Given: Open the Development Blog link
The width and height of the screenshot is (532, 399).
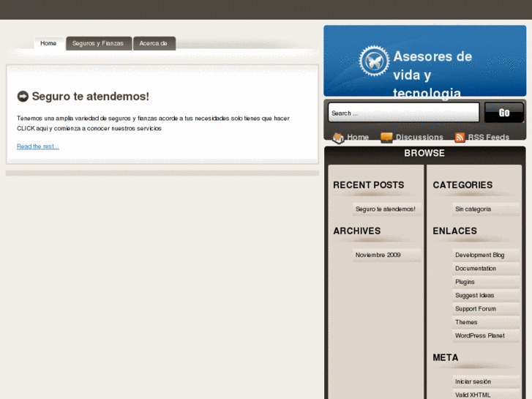Looking at the screenshot, I should [480, 255].
